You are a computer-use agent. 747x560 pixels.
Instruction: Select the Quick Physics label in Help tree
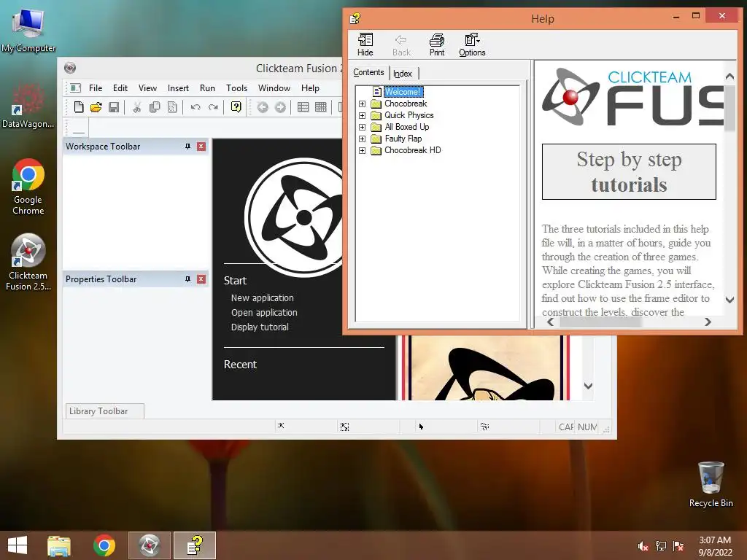click(x=409, y=115)
